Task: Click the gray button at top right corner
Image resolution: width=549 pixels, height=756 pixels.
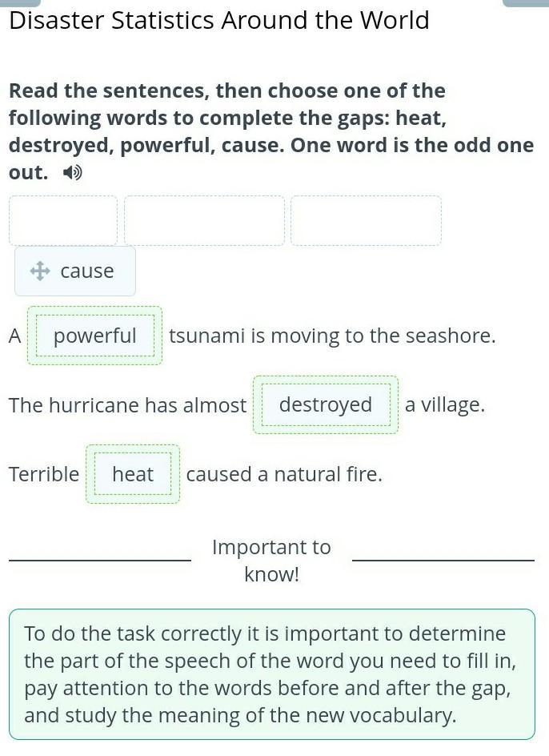Action: click(x=525, y=3)
